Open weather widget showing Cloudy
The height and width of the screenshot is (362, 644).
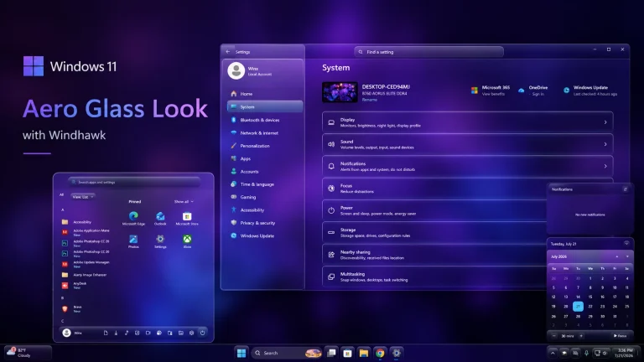28,353
